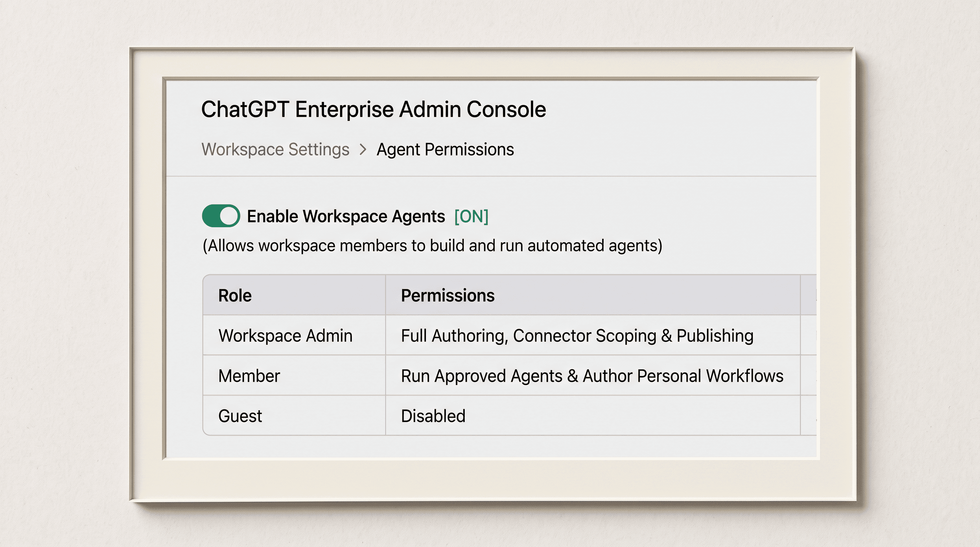Click the ChatGPT Enterprise Admin Console title

(374, 110)
